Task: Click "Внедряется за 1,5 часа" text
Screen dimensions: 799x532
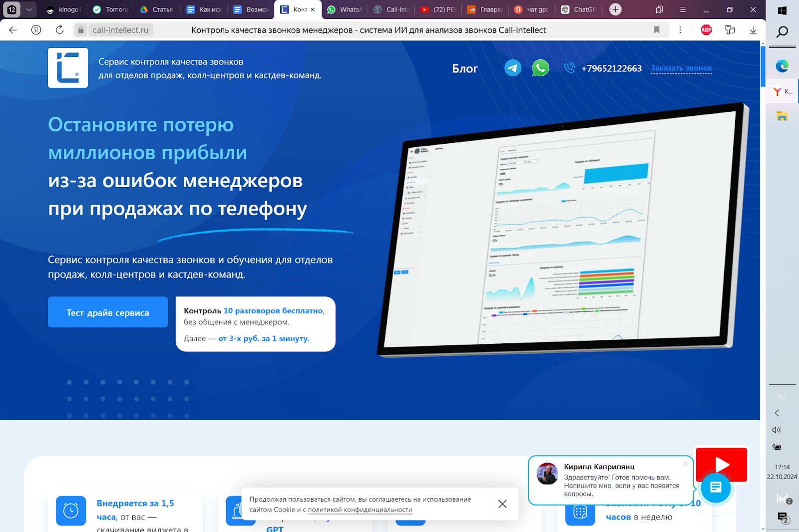Action: coord(135,510)
